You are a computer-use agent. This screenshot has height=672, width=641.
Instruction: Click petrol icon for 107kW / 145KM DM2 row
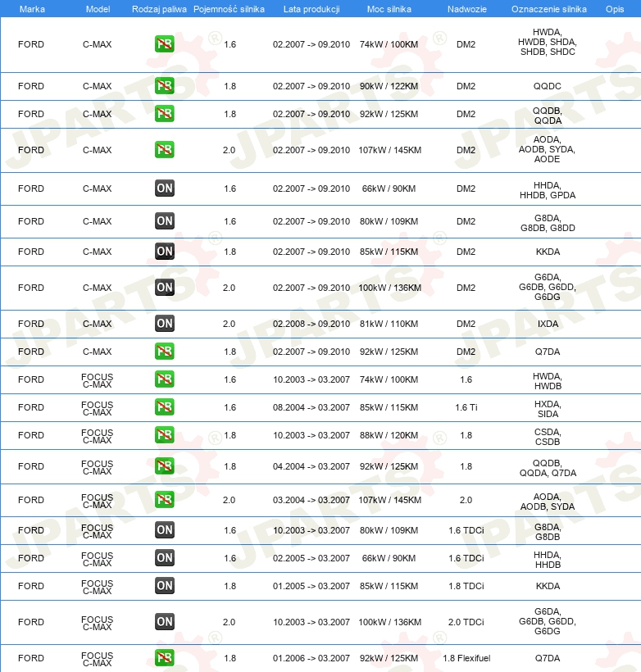[165, 150]
